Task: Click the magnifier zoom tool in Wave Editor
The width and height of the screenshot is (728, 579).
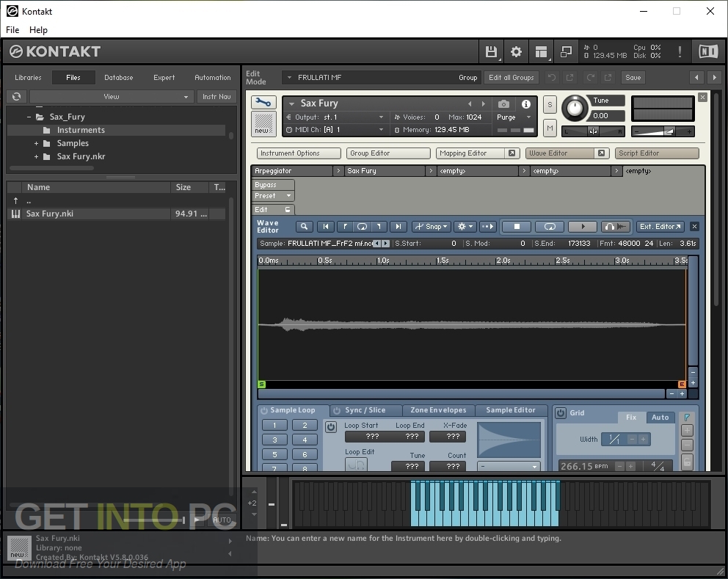Action: tap(304, 227)
